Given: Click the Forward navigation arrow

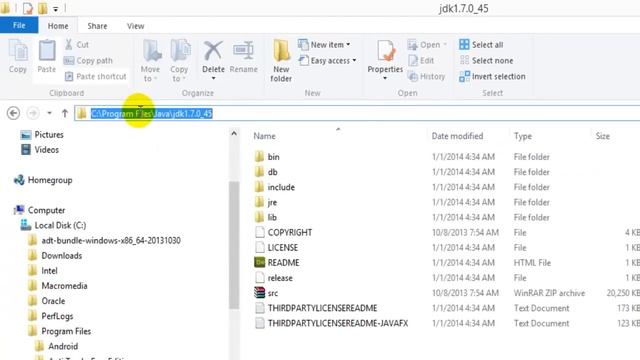Looking at the screenshot, I should (33, 113).
